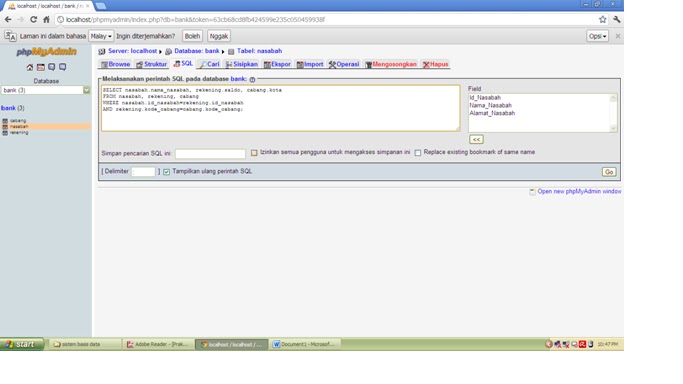Click the Hapus drop-table tab

point(436,64)
